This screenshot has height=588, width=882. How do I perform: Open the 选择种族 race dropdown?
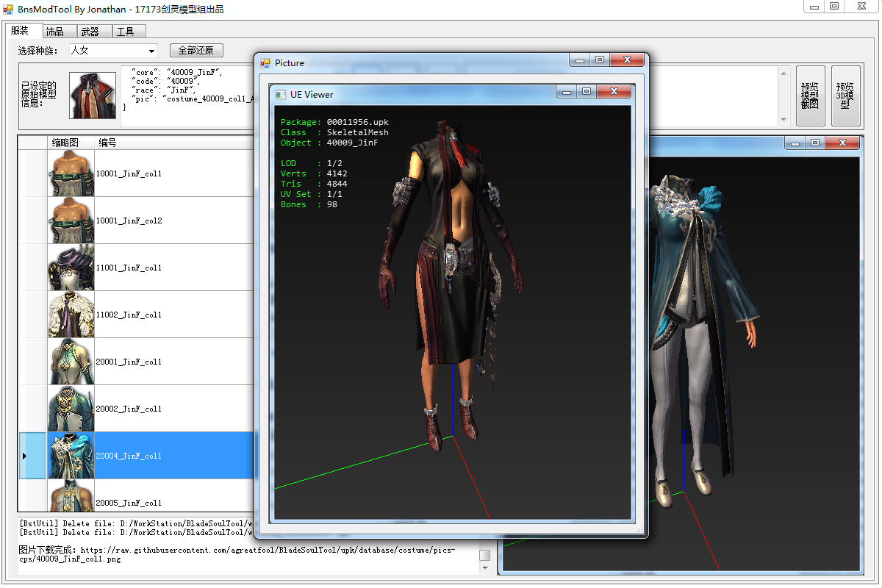coord(113,51)
